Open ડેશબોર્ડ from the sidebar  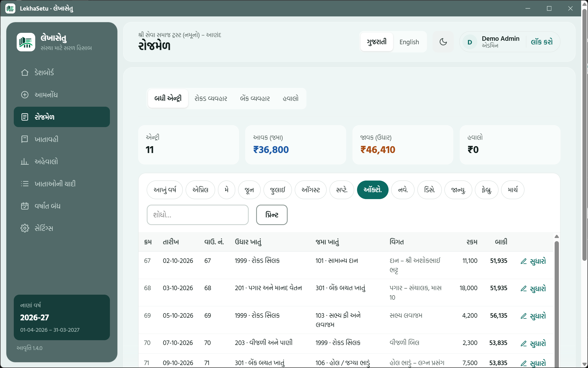tap(62, 73)
